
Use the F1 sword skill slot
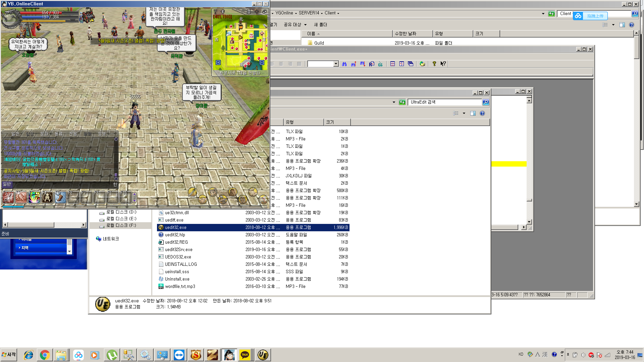pos(8,197)
